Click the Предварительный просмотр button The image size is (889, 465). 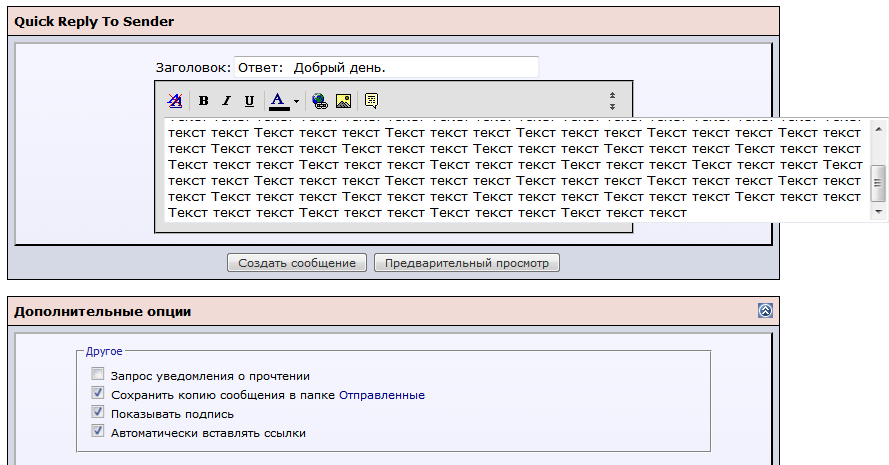click(x=467, y=263)
